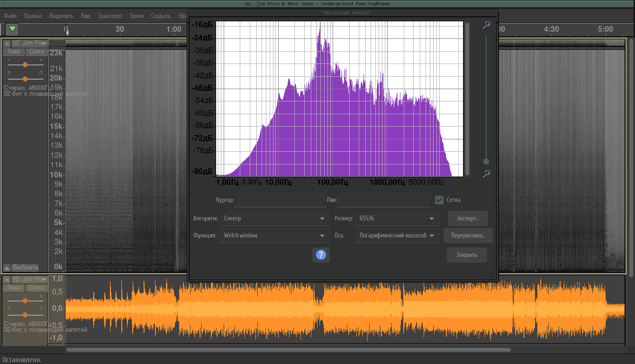
Task: Click the 1000,00Гц label on the spectrum frequency axis
Action: [387, 182]
